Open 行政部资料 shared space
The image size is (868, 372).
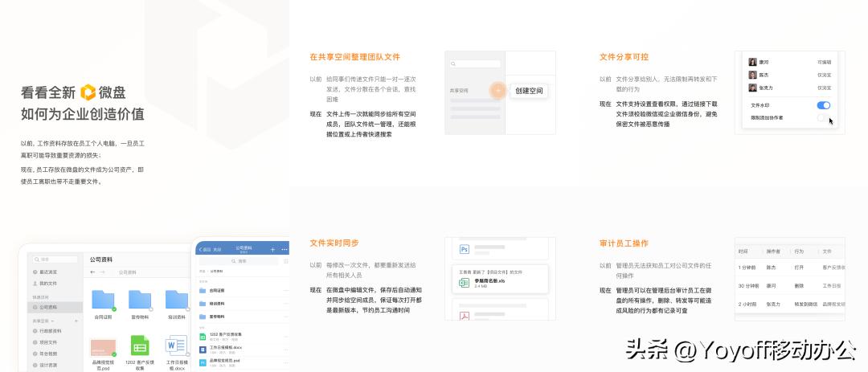click(50, 330)
